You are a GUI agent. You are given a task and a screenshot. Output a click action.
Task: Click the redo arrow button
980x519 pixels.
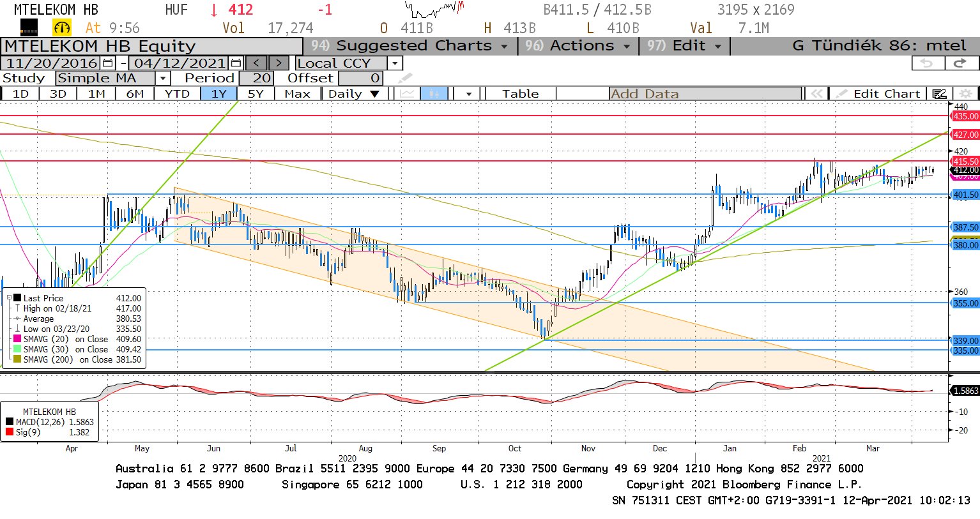pos(961,63)
